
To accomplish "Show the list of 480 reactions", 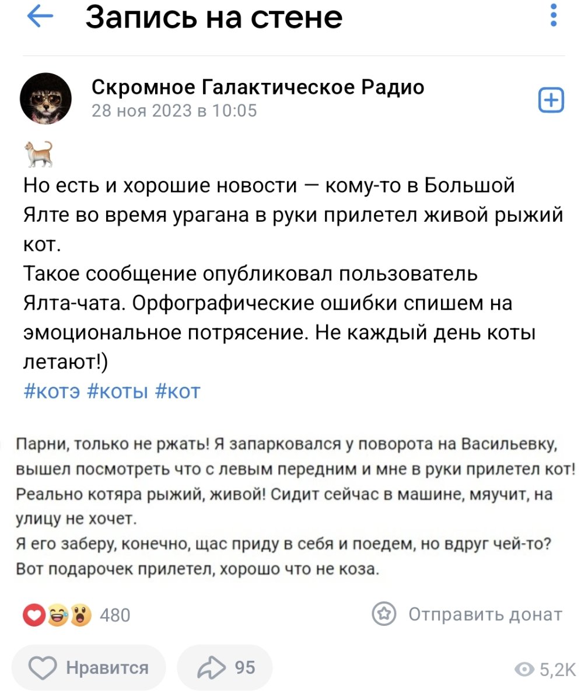I will [116, 615].
